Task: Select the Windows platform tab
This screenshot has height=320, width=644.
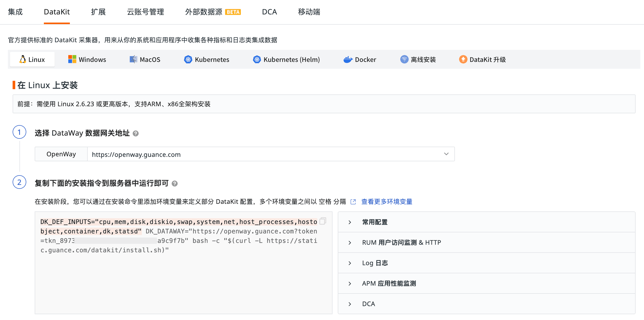Action: click(87, 60)
